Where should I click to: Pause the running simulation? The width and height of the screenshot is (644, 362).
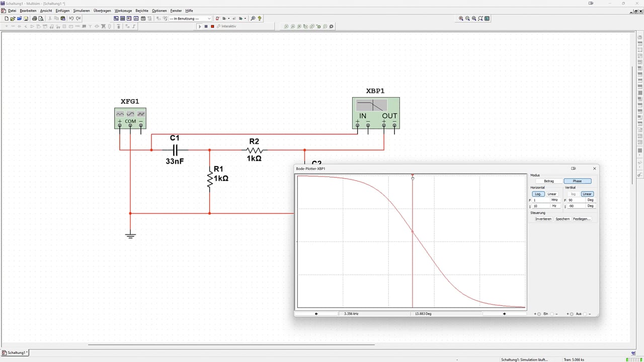[x=206, y=26]
